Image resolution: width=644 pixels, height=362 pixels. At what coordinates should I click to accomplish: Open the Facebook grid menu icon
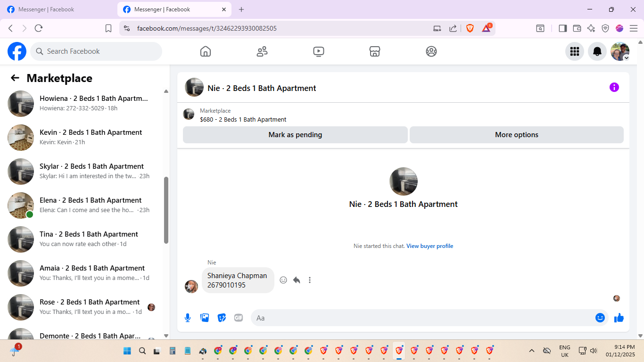(x=575, y=51)
